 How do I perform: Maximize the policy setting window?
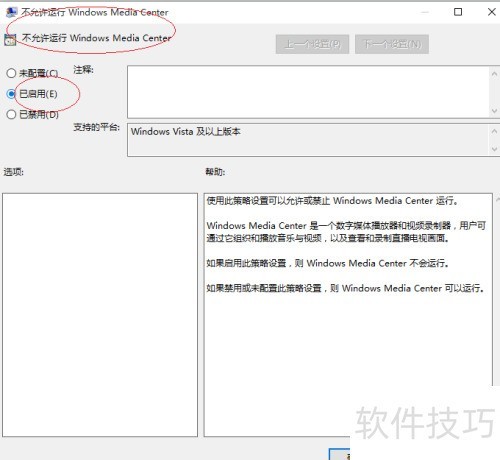click(x=458, y=12)
